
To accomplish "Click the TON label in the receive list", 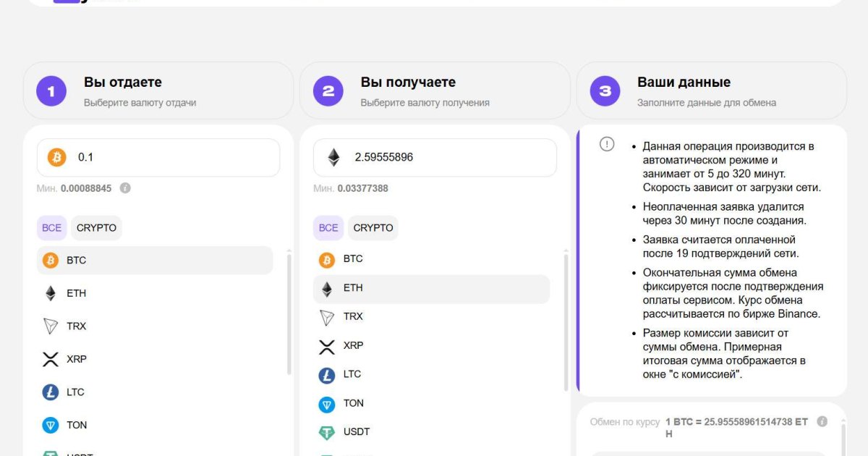I will tap(354, 403).
